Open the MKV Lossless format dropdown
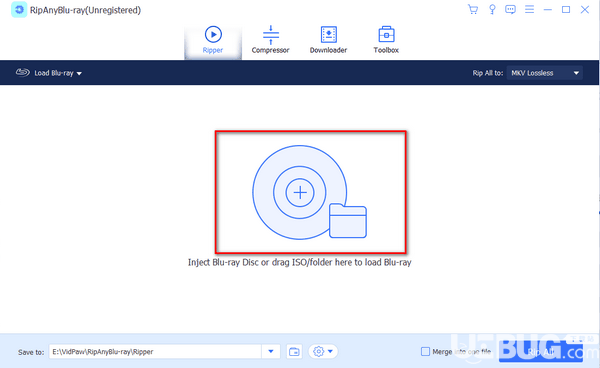The height and width of the screenshot is (368, 600). [x=545, y=73]
